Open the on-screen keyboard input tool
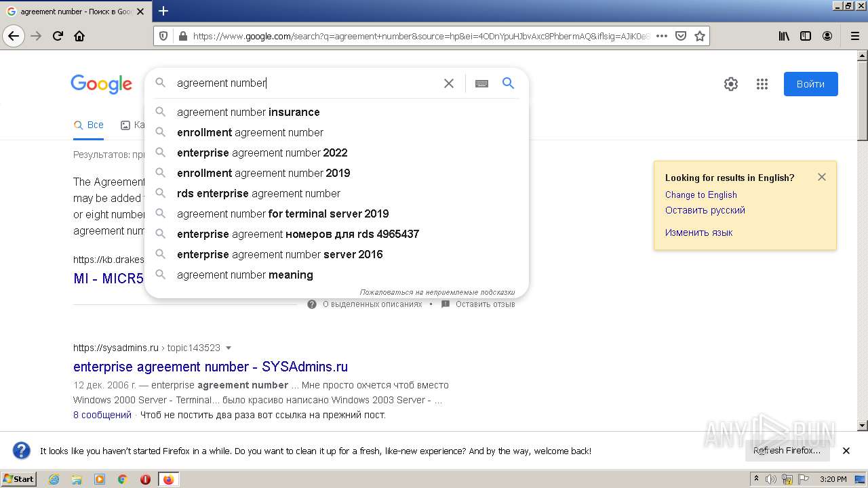 point(481,83)
